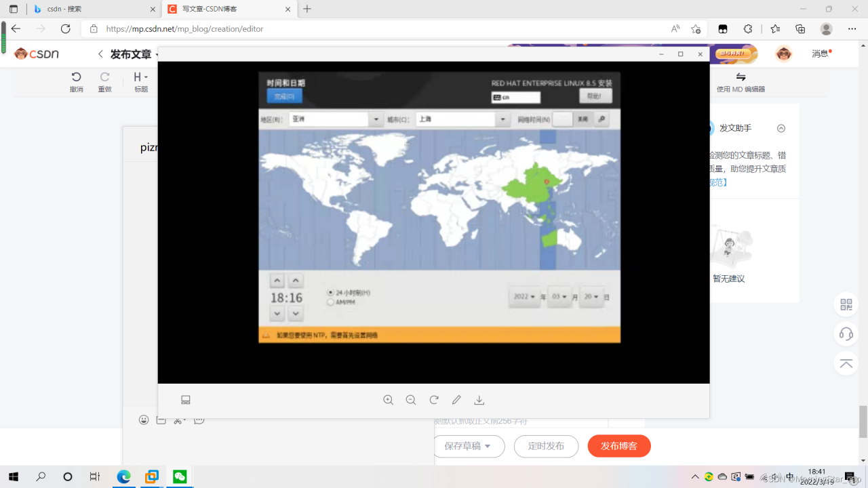The width and height of the screenshot is (868, 488).
Task: Click the cn keyboard layout field
Action: [516, 98]
